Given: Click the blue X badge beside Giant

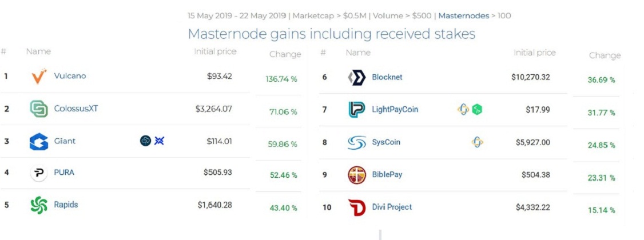Looking at the screenshot, I should click(160, 141).
